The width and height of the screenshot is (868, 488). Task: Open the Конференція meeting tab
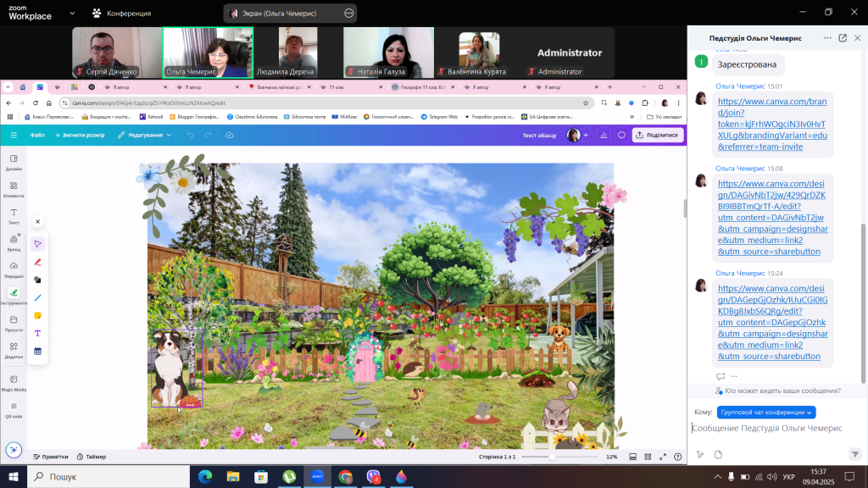pos(122,14)
